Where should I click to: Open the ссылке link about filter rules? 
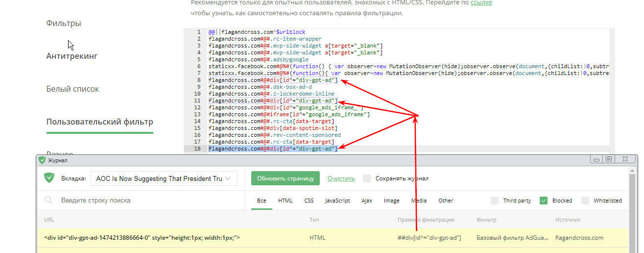(481, 3)
